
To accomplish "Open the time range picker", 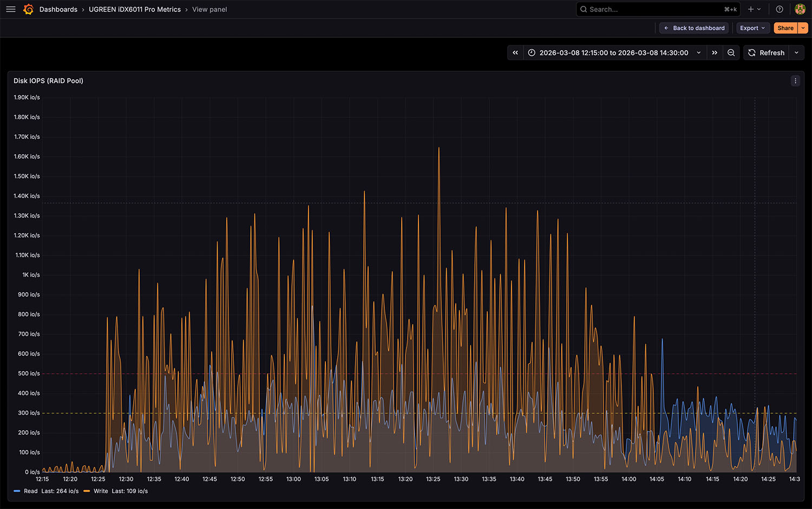I will pos(614,52).
